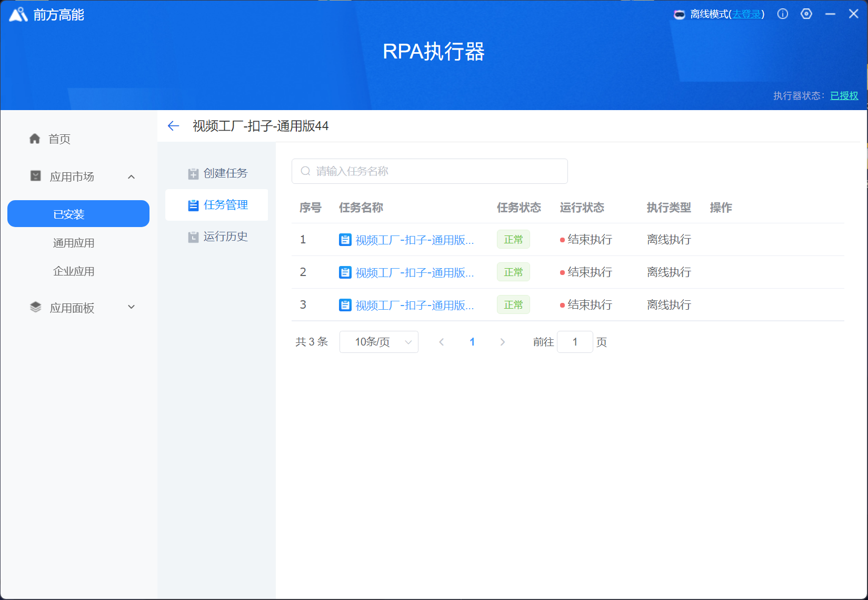
Task: Switch to the 创建任务 tab
Action: [x=217, y=173]
